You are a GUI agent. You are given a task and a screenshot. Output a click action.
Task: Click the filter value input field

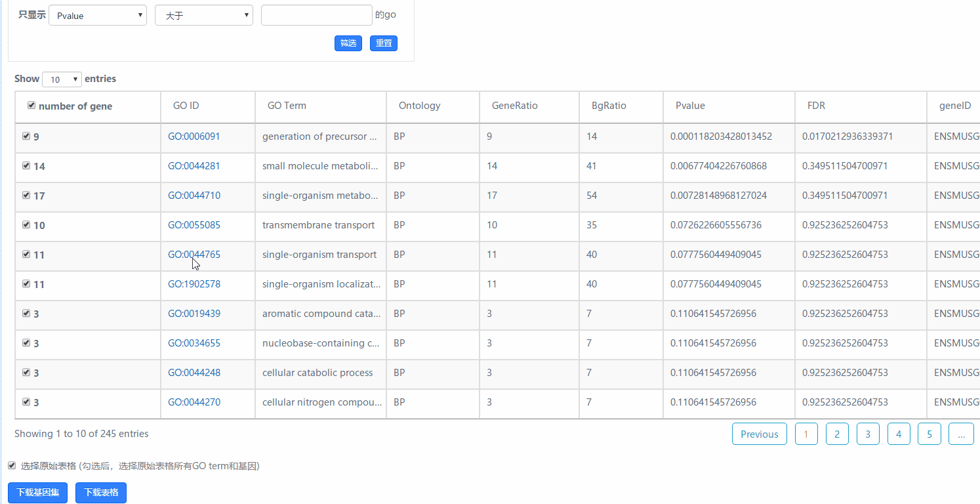click(317, 15)
